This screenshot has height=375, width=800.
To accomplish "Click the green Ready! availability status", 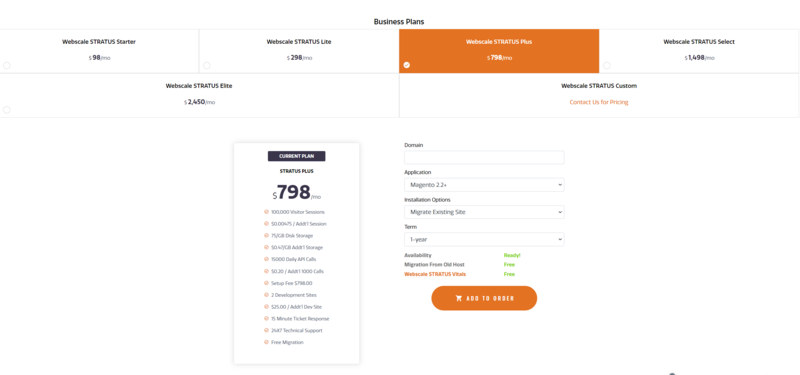I will 512,255.
